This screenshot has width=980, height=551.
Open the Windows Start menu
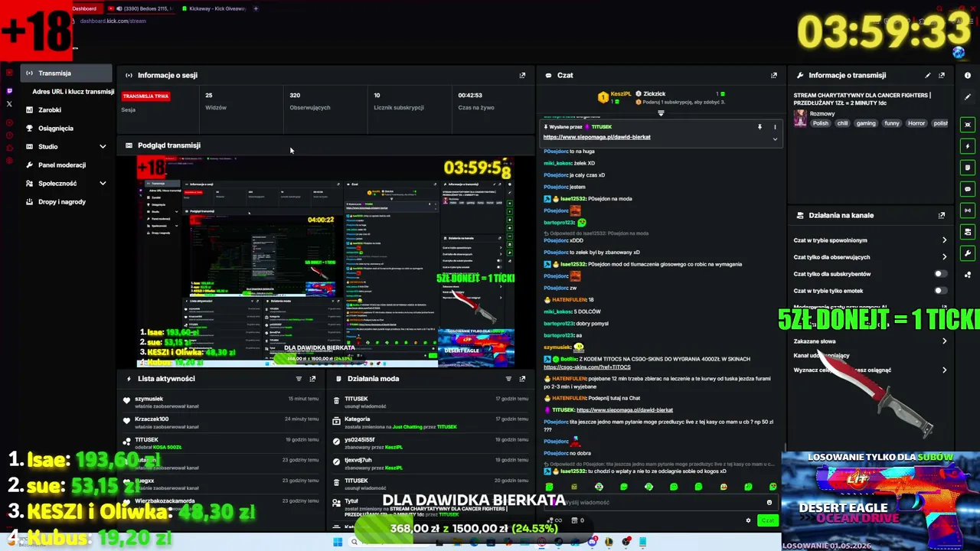tap(337, 543)
